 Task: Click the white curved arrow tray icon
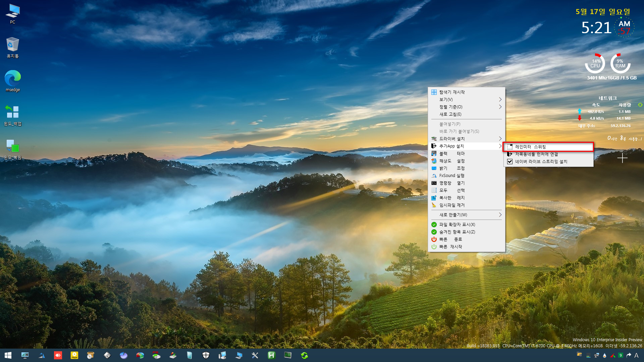click(629, 355)
